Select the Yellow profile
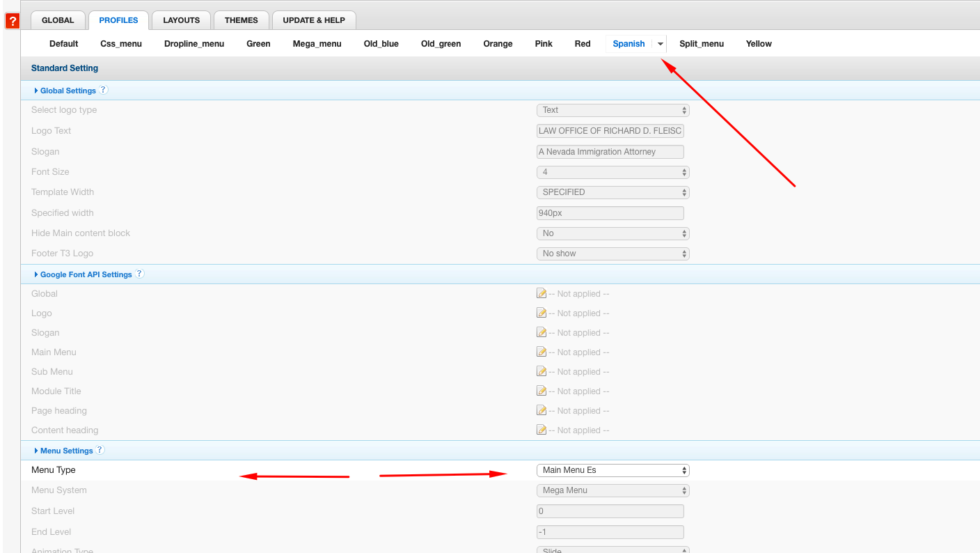The height and width of the screenshot is (553, 980). click(x=759, y=44)
